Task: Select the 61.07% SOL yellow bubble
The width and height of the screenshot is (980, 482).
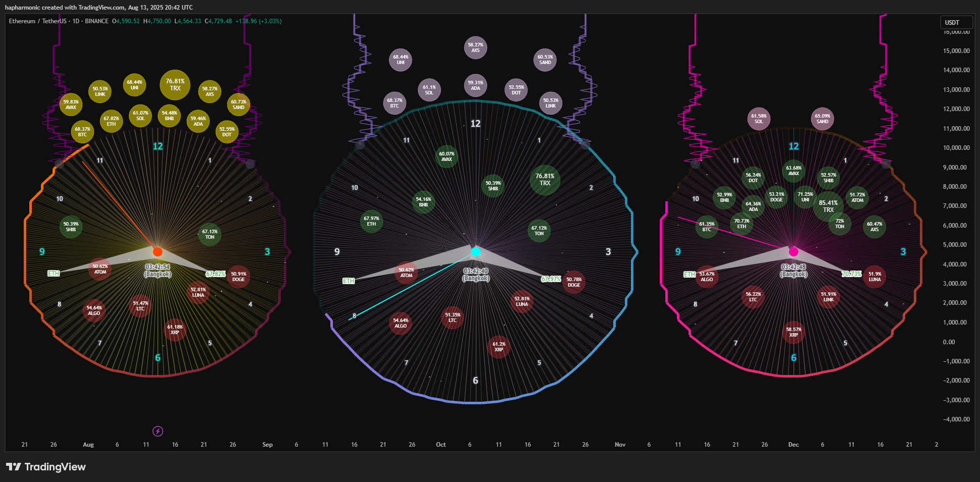Action: [140, 116]
